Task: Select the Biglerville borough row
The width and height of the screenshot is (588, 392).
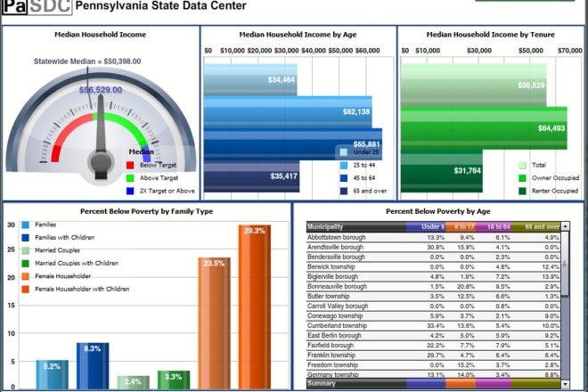Action: [x=434, y=276]
